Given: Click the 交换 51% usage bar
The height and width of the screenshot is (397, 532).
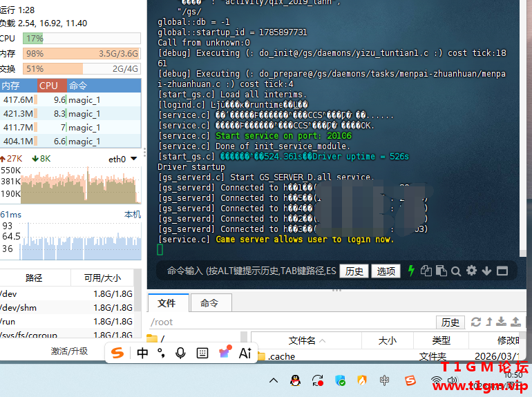Looking at the screenshot, I should click(82, 69).
